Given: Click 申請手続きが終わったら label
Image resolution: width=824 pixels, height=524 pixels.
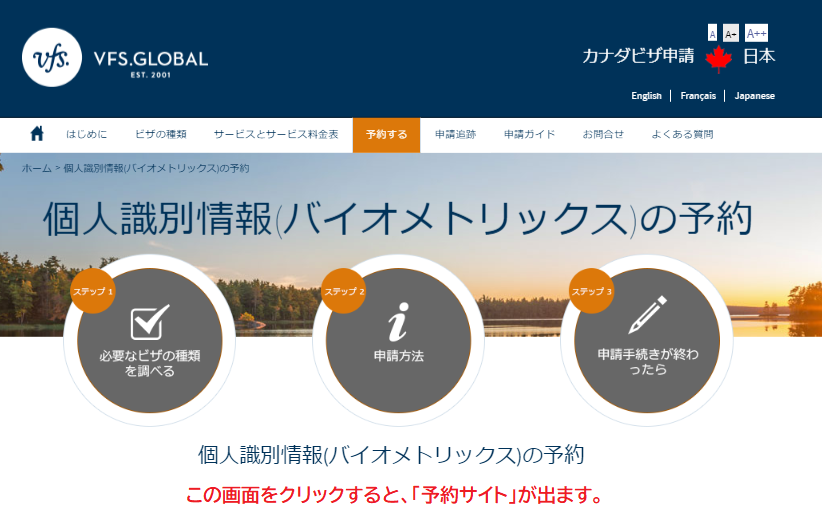Looking at the screenshot, I should tap(648, 362).
